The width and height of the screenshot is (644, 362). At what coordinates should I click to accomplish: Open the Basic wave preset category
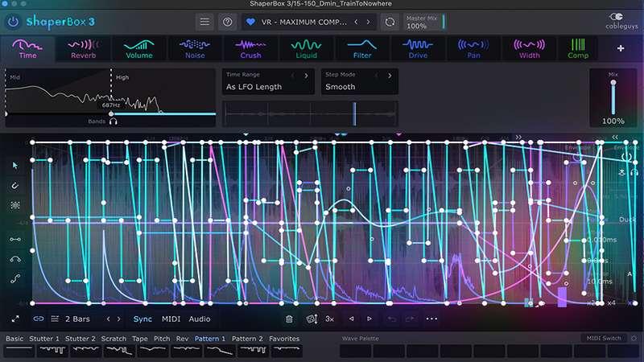tap(14, 339)
